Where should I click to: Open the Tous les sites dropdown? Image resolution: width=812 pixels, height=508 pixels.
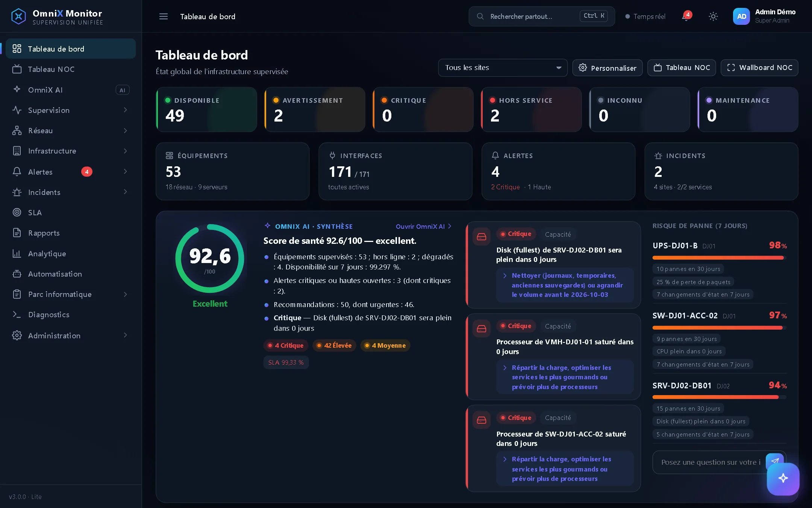pos(503,68)
